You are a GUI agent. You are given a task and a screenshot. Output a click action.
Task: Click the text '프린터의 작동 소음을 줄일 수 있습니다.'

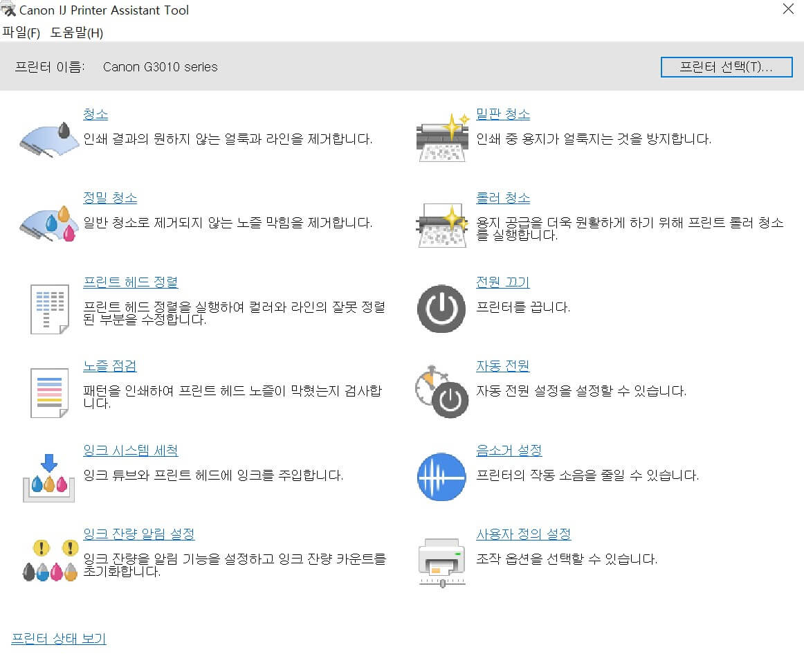click(587, 475)
